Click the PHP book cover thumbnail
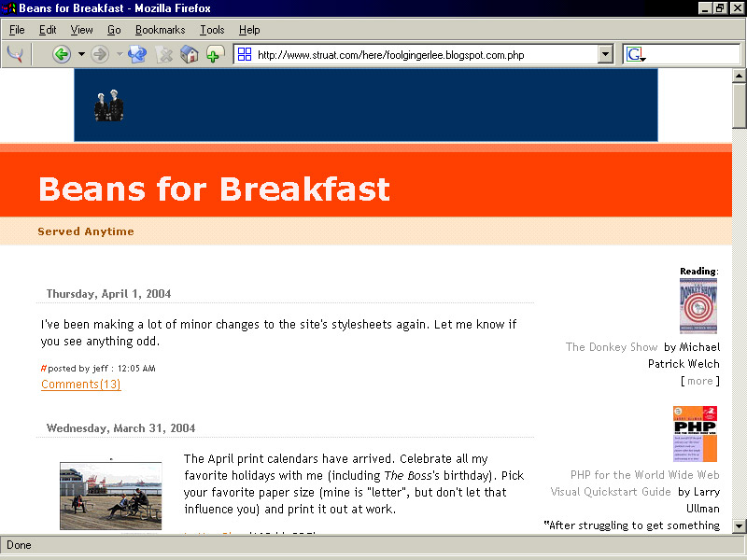The image size is (747, 560). tap(695, 434)
